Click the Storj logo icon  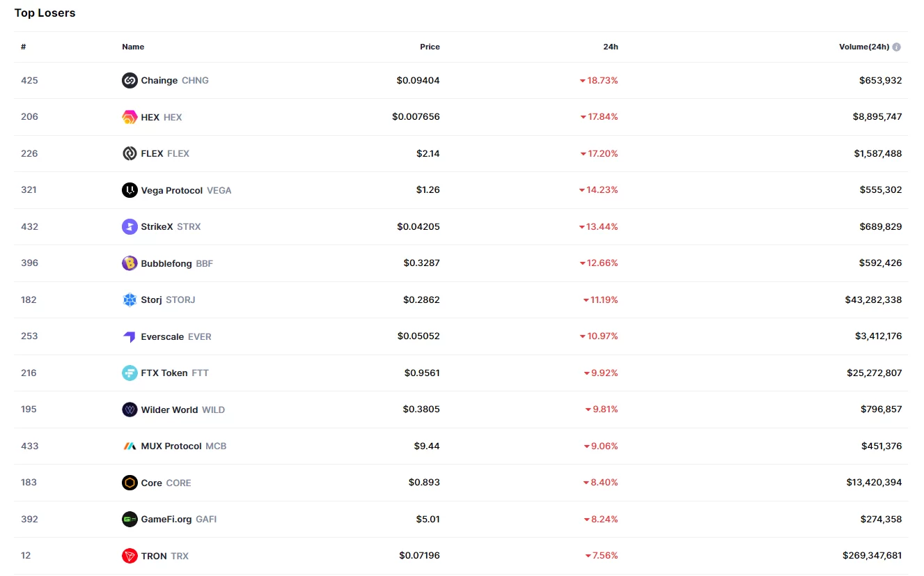point(130,300)
